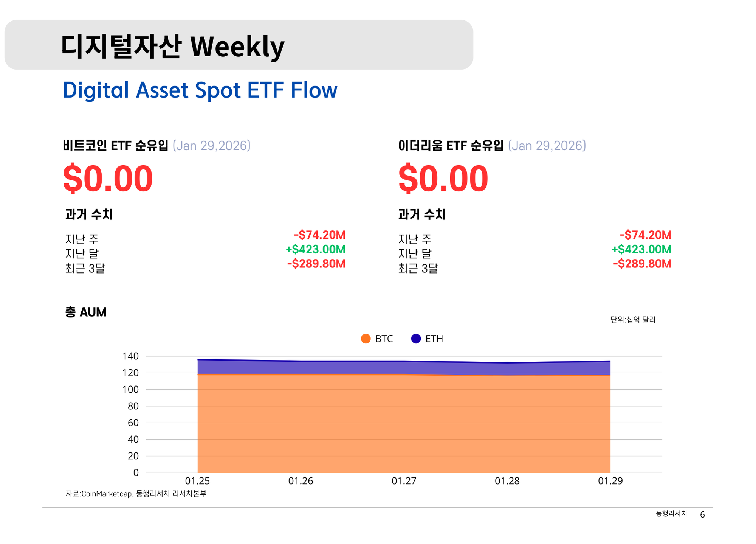Click the page number 6 in the footer
Screen dimensions: 756x544
coord(702,514)
